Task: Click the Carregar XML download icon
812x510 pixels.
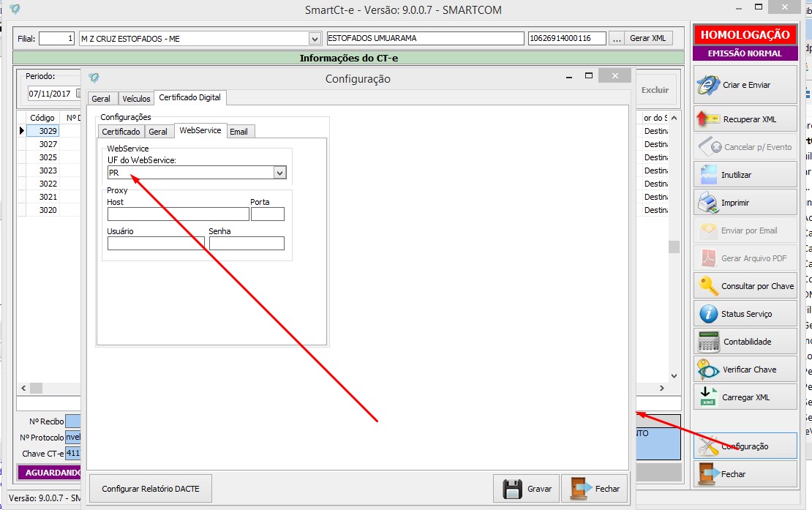Action: tap(708, 397)
